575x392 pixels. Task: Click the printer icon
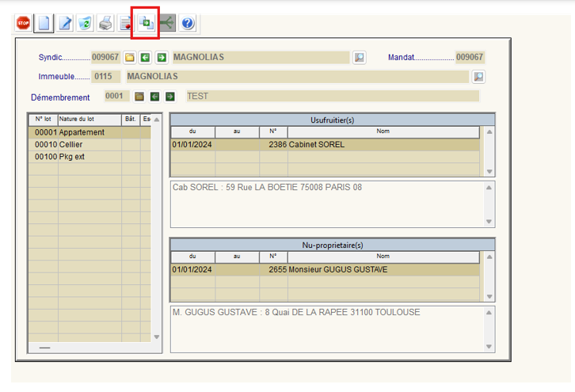105,23
